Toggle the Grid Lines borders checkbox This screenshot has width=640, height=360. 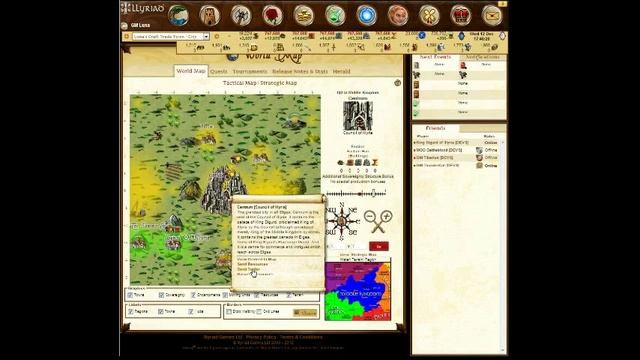tap(259, 311)
